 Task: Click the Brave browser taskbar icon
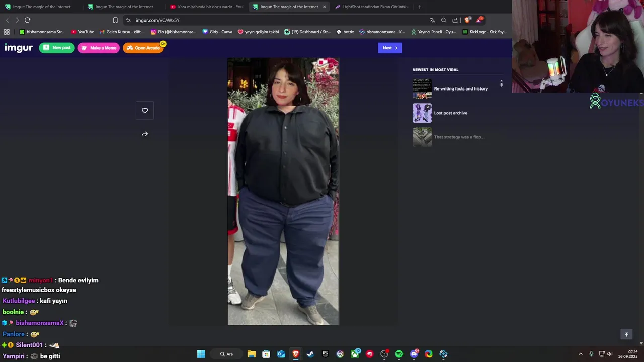pyautogui.click(x=296, y=354)
